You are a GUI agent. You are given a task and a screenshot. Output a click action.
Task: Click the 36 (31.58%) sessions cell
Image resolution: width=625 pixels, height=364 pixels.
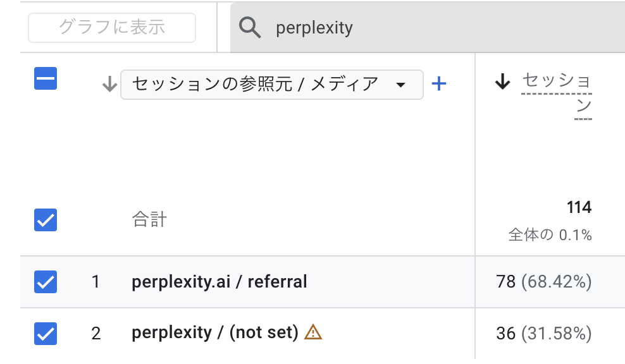pos(544,333)
